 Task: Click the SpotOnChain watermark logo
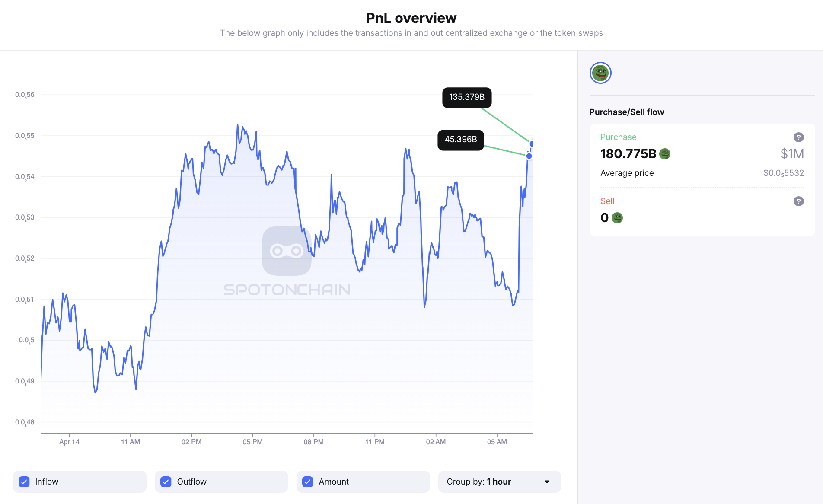[x=287, y=252]
